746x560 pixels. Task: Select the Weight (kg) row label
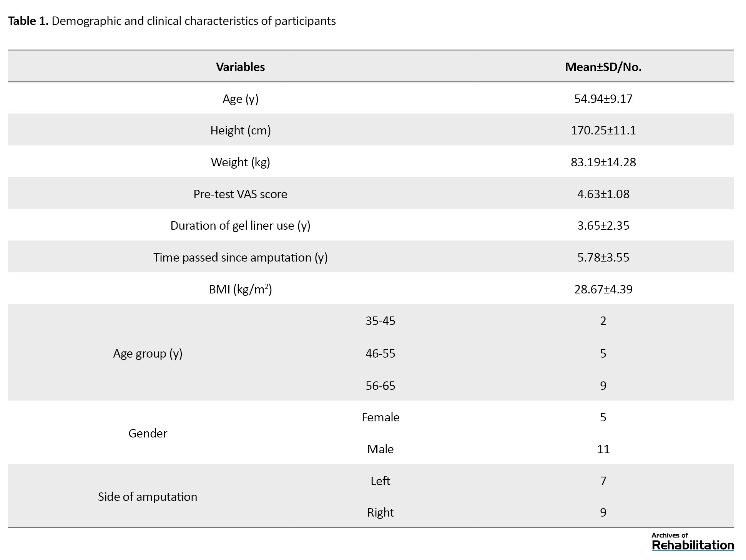240,162
